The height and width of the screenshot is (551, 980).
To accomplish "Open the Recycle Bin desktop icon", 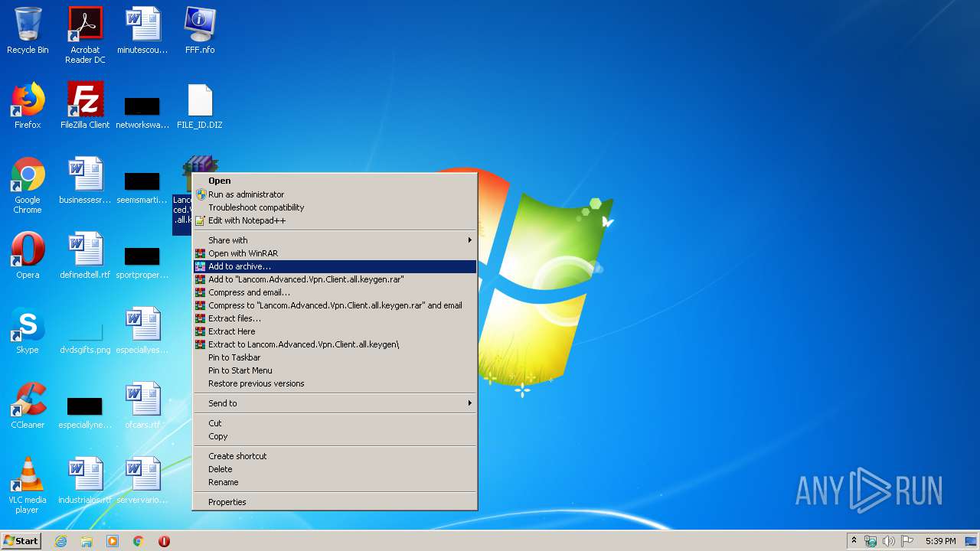I will pyautogui.click(x=28, y=31).
